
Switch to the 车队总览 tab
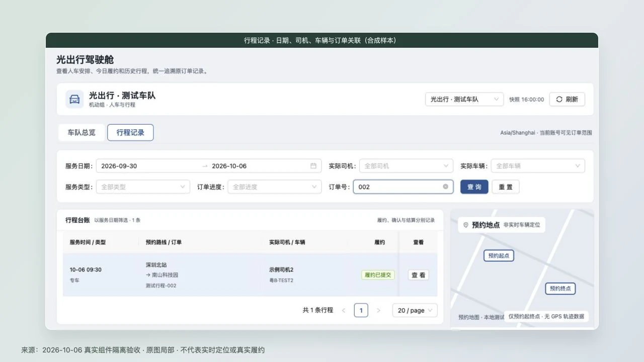pos(82,133)
